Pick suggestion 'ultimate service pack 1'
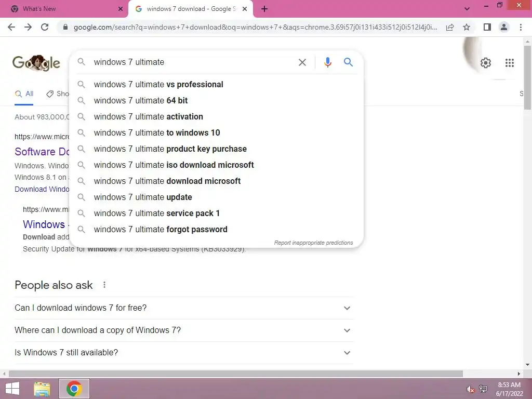Screen dimensions: 532x399 pos(216,214)
